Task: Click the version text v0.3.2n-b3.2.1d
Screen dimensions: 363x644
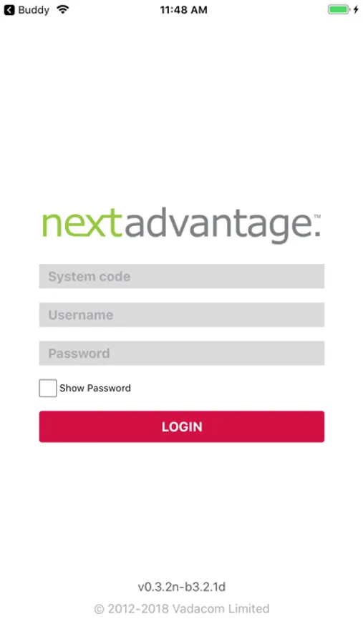Action: coord(182,587)
